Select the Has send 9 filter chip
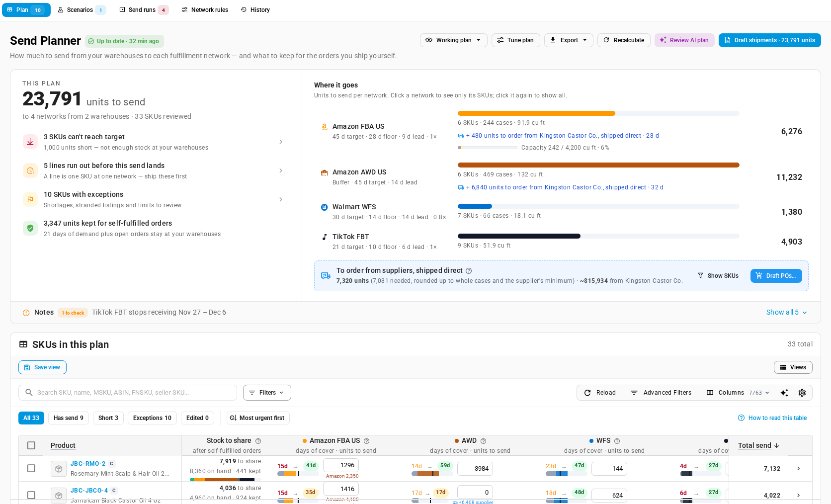The image size is (831, 504). tap(69, 418)
